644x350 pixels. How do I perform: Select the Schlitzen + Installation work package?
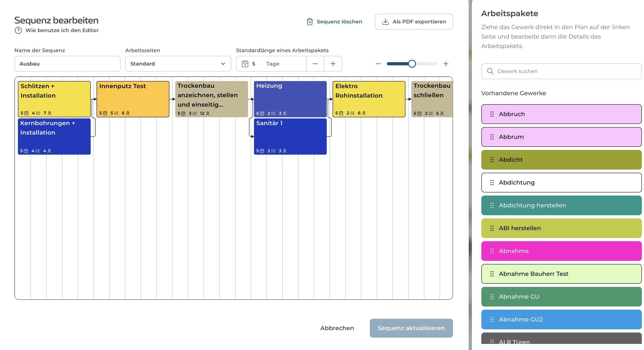[x=54, y=99]
